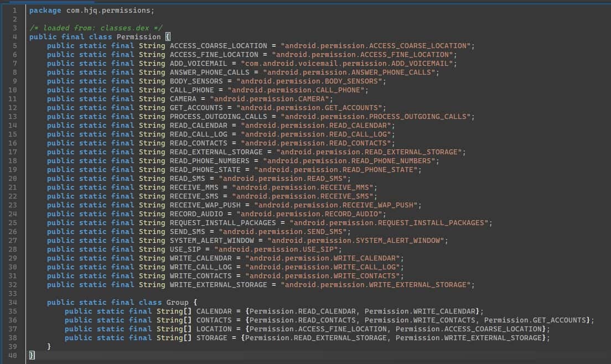Image resolution: width=611 pixels, height=364 pixels.
Task: Click the 'loaded from: classes.dex' comment
Action: pos(96,28)
